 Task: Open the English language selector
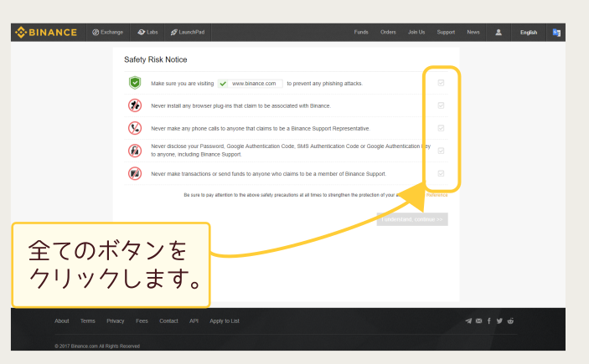pos(529,33)
